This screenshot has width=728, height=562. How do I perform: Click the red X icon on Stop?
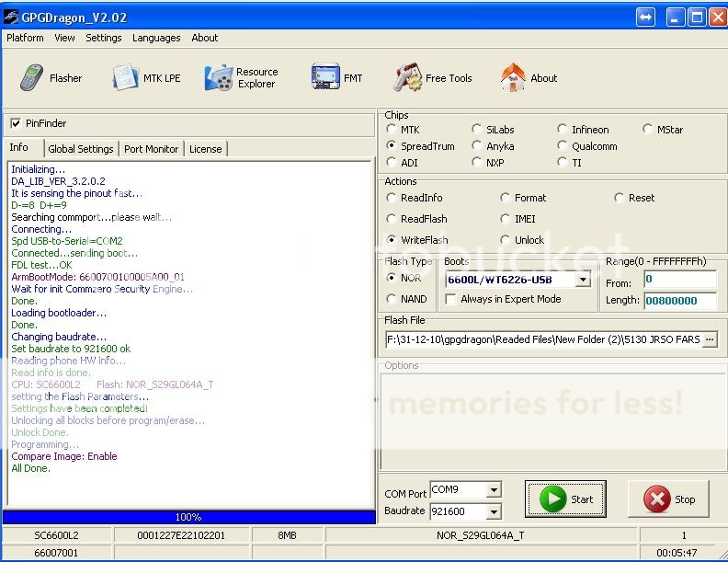coord(656,499)
